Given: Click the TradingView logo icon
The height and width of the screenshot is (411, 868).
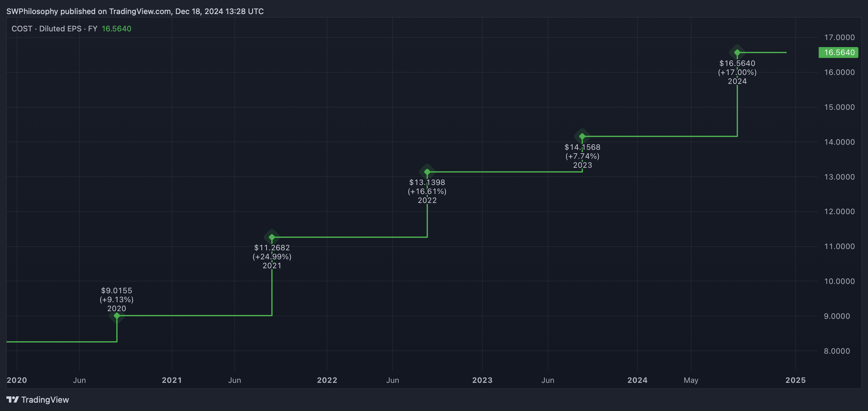Looking at the screenshot, I should 12,399.
